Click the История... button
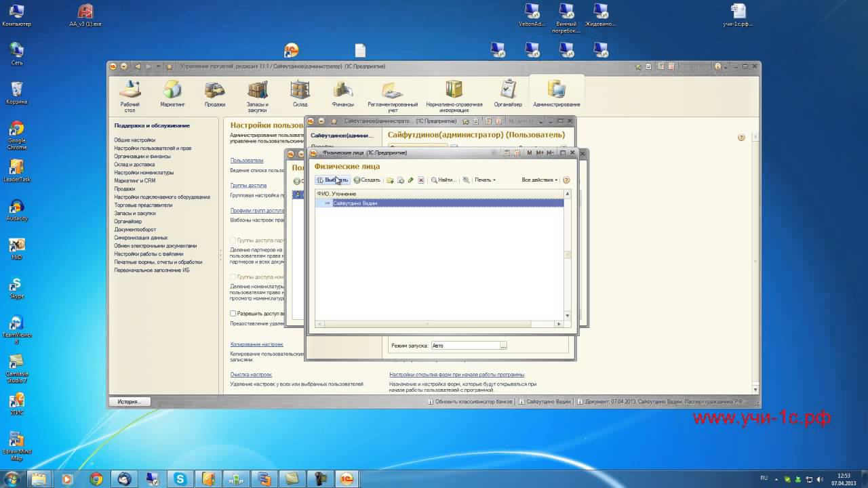The height and width of the screenshot is (488, 868). coord(129,402)
